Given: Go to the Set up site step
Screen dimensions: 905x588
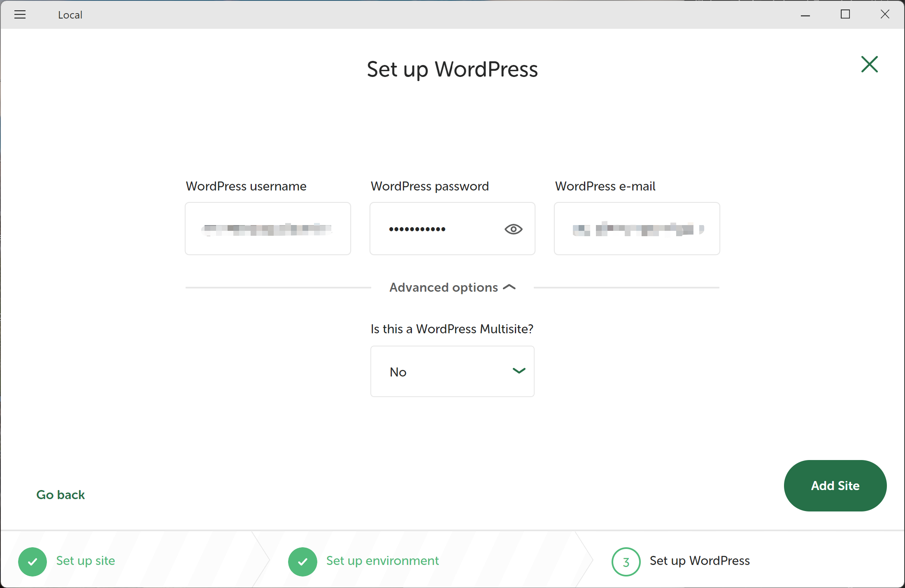Looking at the screenshot, I should [x=86, y=561].
